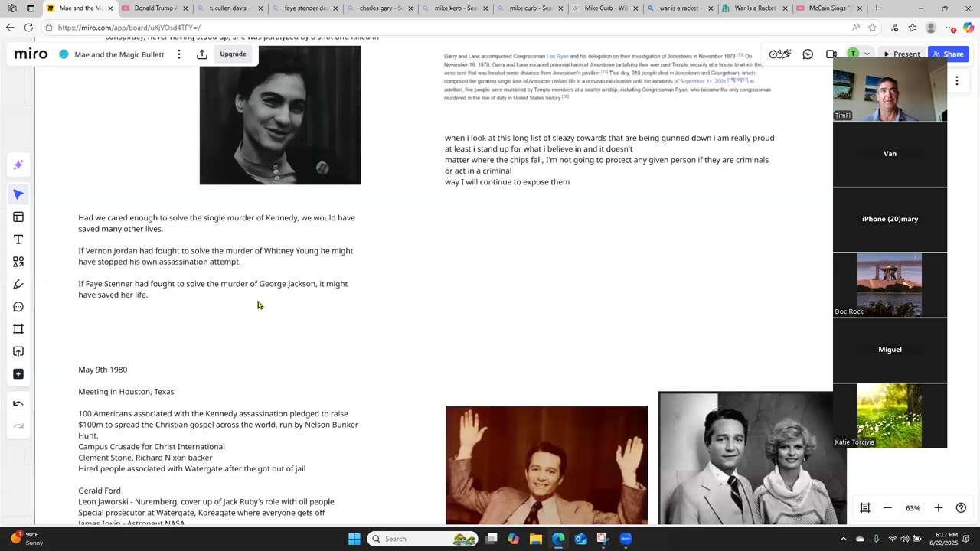This screenshot has width=980, height=551.
Task: Open the Upload tool
Action: [18, 351]
